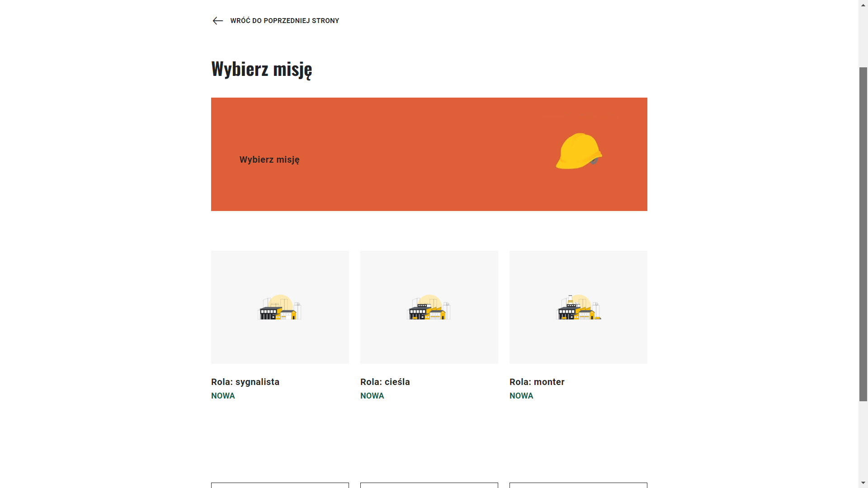Click the yellow hard hat icon
Screen dimensions: 868x488
tap(579, 151)
